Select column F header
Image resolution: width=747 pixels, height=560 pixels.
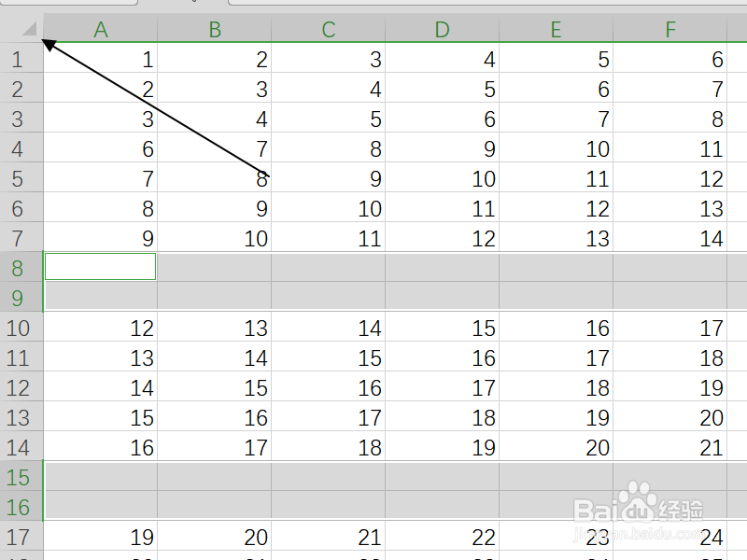tap(669, 29)
